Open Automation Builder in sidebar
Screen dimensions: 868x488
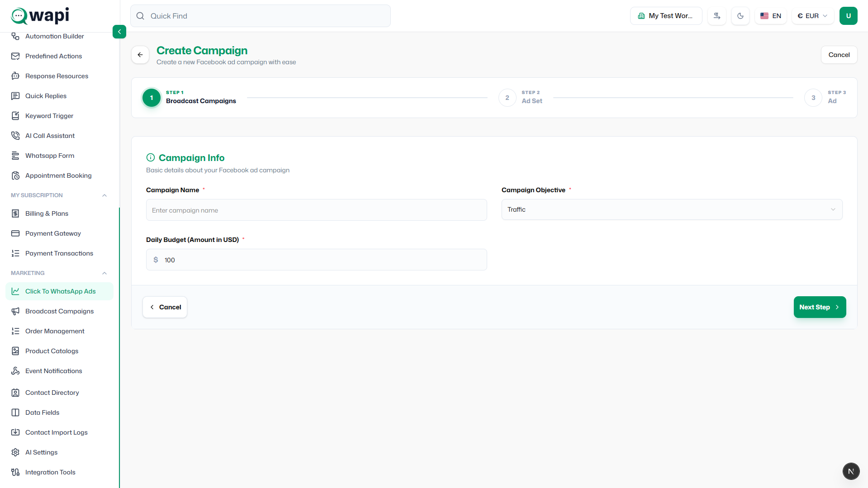[59, 36]
